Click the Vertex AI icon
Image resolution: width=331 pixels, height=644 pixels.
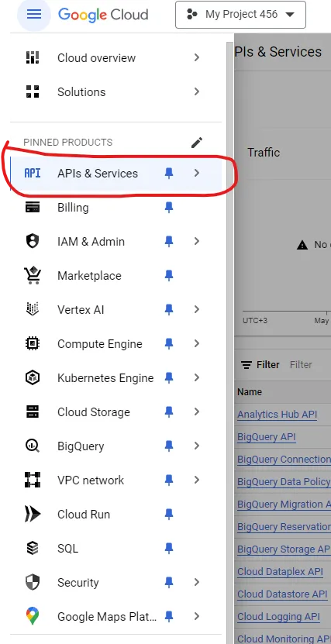click(33, 309)
